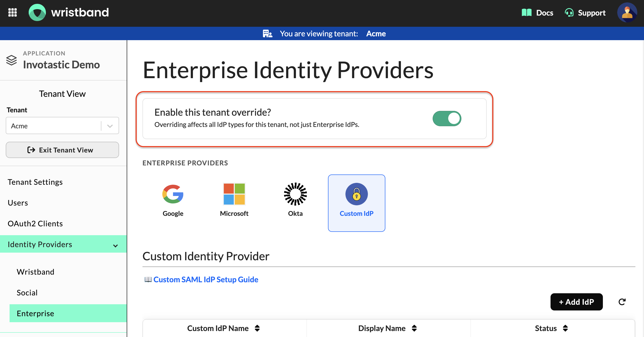This screenshot has width=644, height=337.
Task: Open Wristband identity provider submenu
Action: (35, 272)
